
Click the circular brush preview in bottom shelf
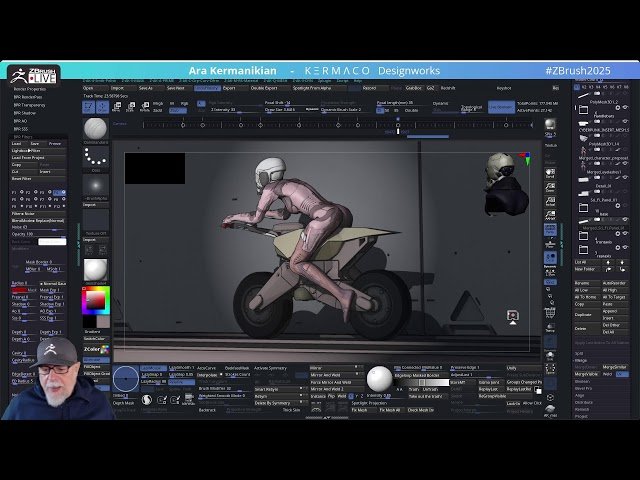[x=126, y=379]
